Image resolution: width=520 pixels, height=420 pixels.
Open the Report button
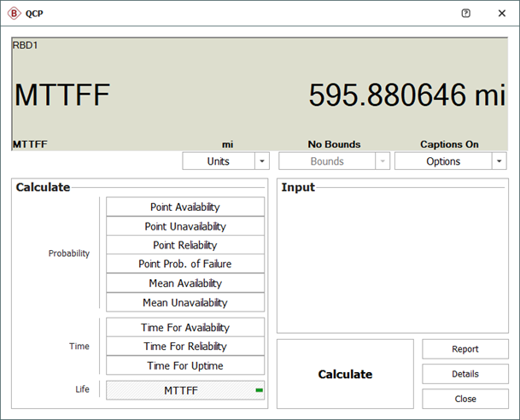pos(465,349)
